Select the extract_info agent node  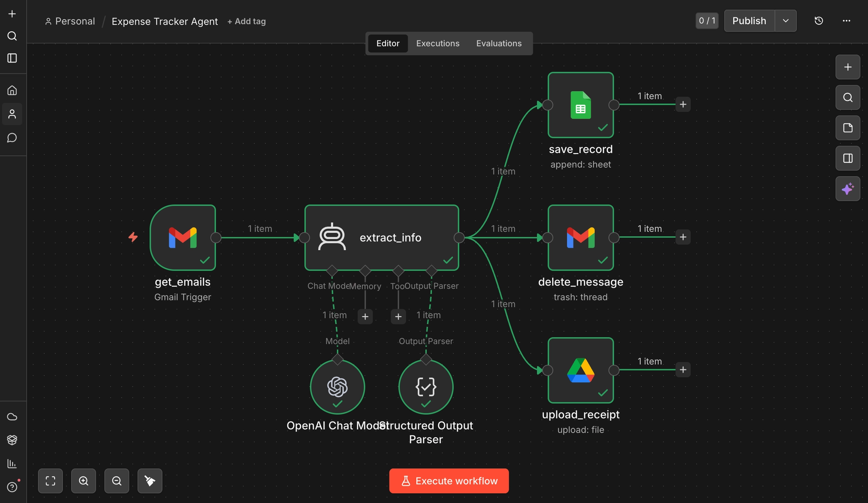(x=381, y=238)
